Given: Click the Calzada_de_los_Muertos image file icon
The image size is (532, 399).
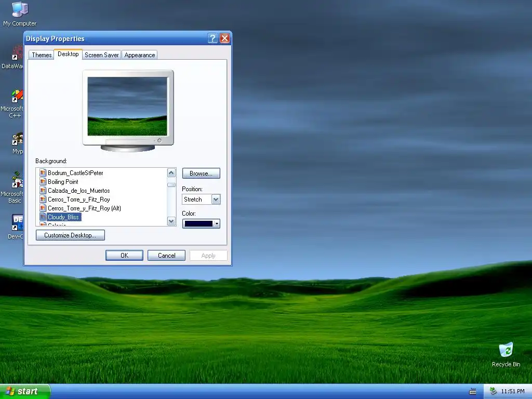Looking at the screenshot, I should point(43,190).
